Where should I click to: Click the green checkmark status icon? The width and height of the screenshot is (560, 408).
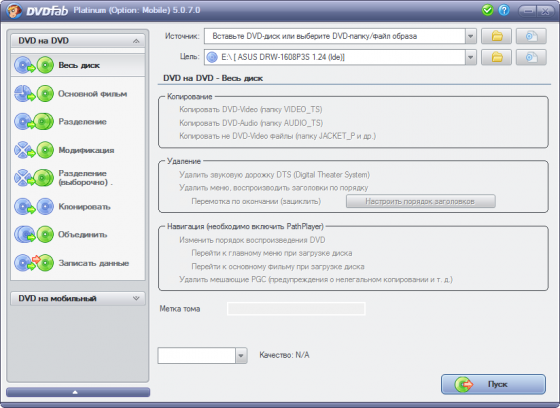pyautogui.click(x=487, y=10)
